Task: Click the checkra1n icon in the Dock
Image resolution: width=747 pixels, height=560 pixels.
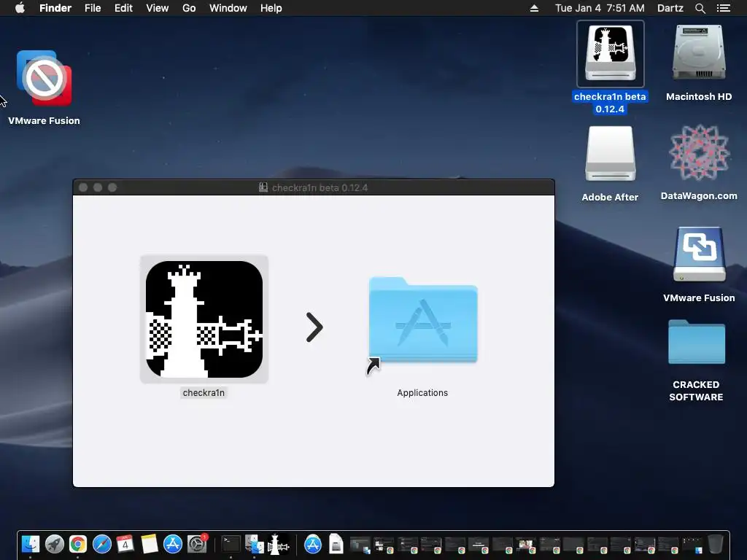Action: click(x=278, y=544)
